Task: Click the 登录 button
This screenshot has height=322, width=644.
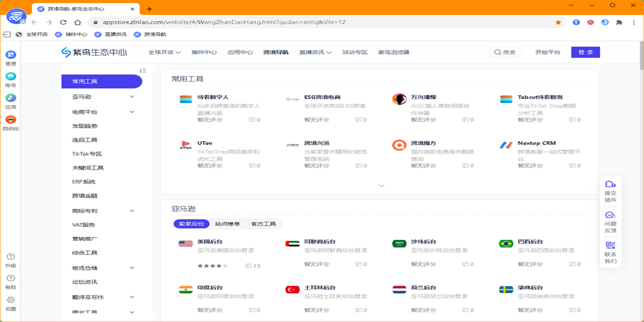Action: tap(585, 52)
